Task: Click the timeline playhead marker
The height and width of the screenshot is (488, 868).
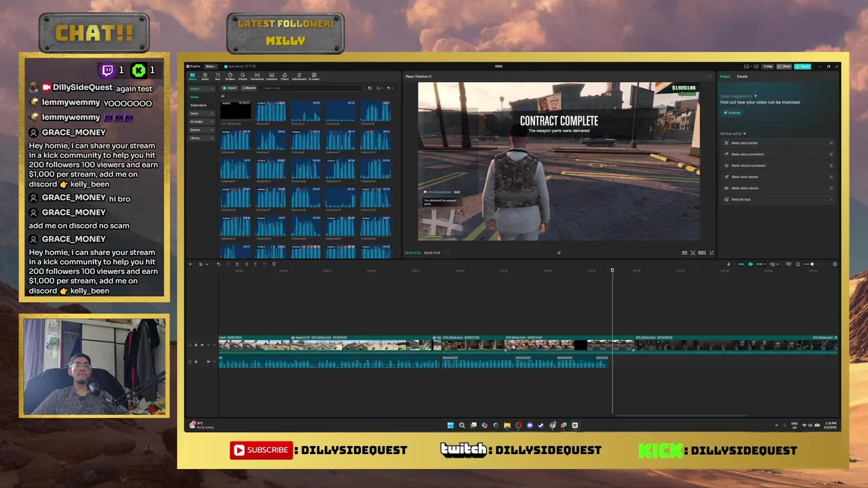Action: [612, 270]
